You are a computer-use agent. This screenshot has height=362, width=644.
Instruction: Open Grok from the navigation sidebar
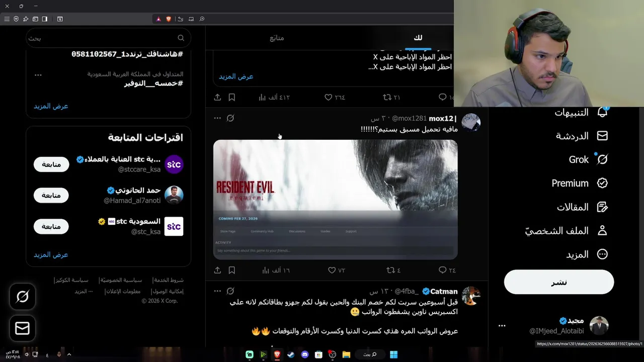589,159
